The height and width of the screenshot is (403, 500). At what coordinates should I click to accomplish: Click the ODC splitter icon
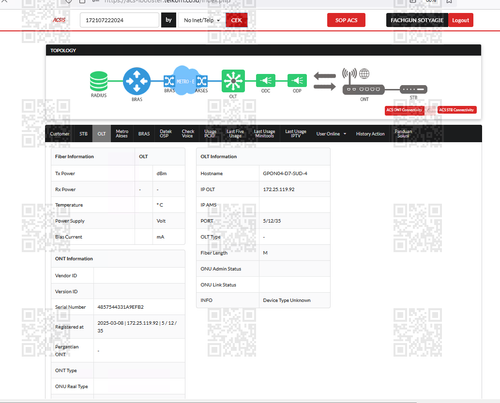[266, 81]
